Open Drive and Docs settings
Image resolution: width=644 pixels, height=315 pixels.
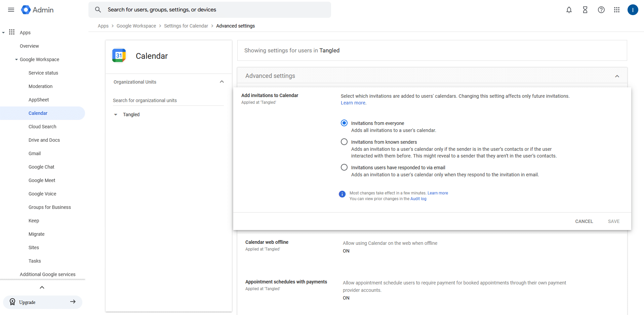point(44,140)
